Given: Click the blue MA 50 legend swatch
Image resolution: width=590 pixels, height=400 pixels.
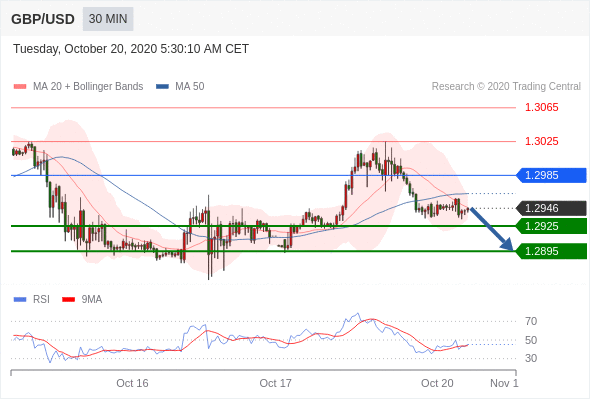Looking at the screenshot, I should click(x=163, y=87).
